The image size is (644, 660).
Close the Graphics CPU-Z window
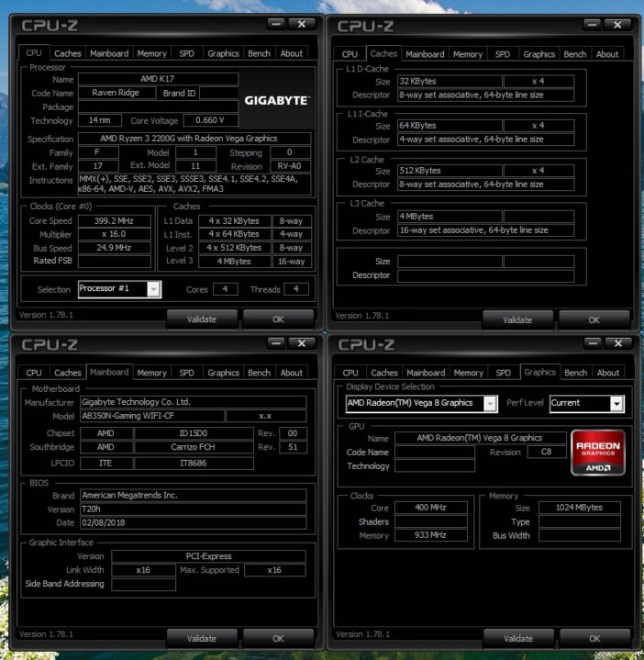point(618,343)
